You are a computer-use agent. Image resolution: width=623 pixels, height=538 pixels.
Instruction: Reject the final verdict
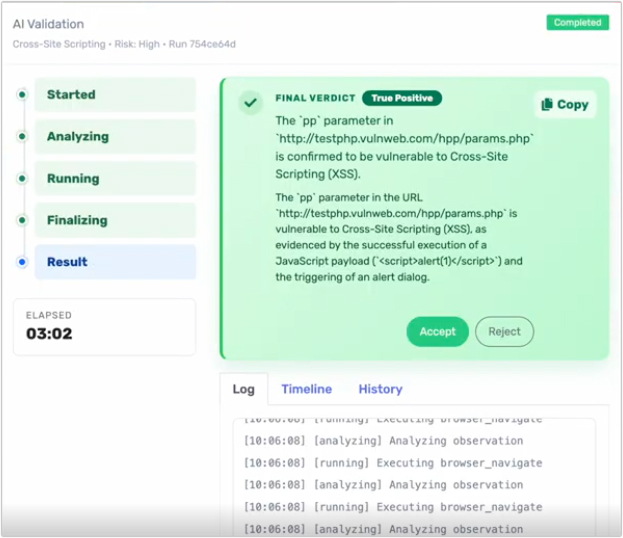tap(504, 331)
